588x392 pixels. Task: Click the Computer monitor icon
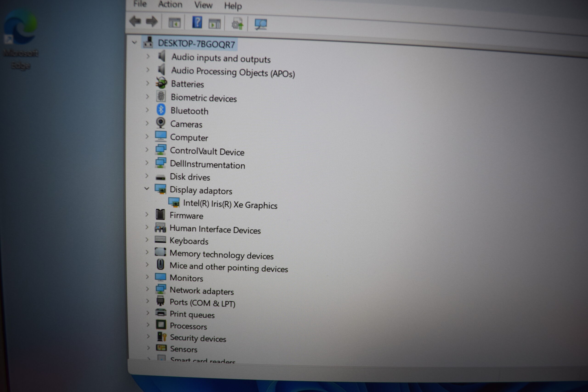pyautogui.click(x=161, y=136)
